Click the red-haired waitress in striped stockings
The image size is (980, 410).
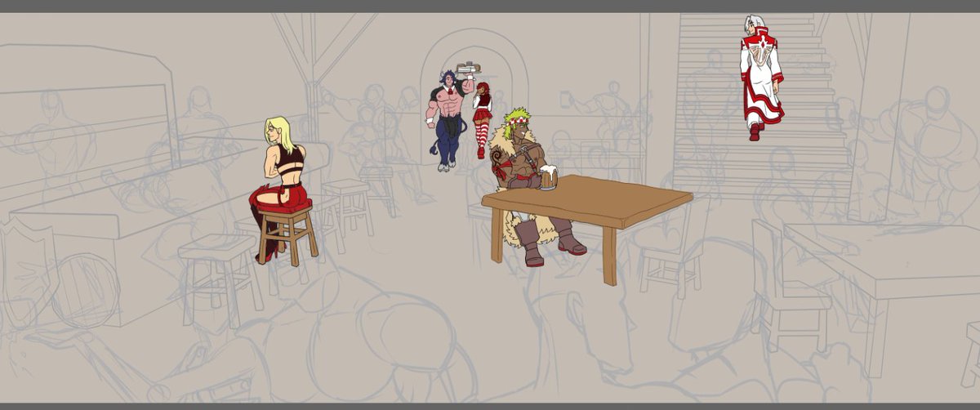coord(483,119)
